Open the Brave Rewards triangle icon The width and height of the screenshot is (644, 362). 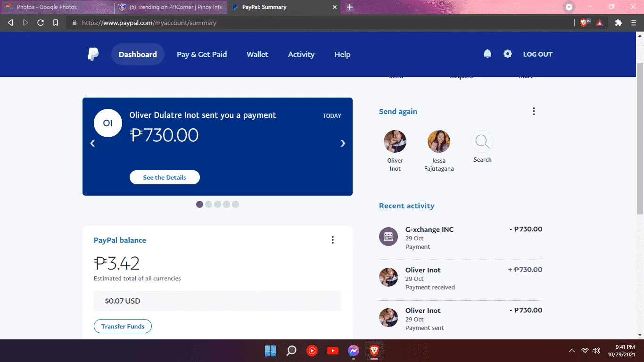pyautogui.click(x=600, y=23)
